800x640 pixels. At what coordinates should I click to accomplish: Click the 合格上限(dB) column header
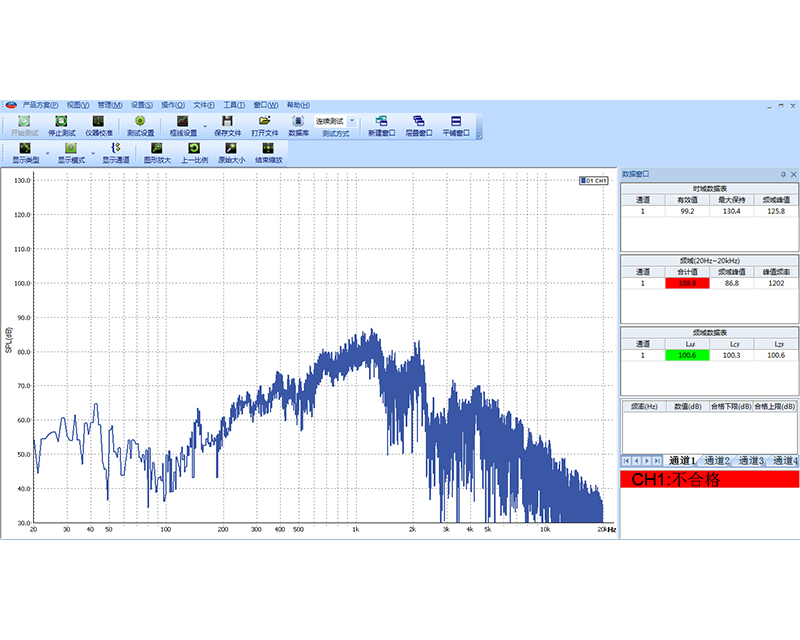[x=775, y=407]
